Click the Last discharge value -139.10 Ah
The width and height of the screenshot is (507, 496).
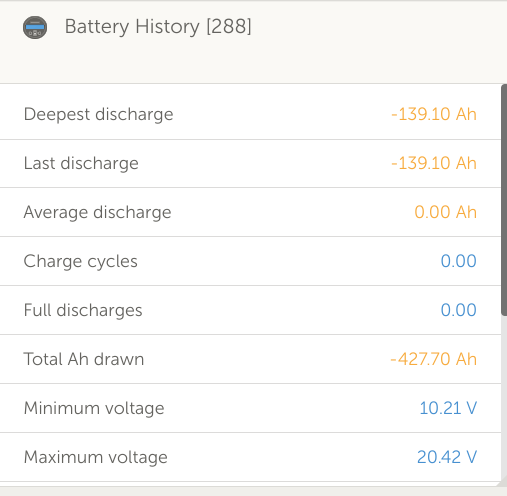pos(434,163)
